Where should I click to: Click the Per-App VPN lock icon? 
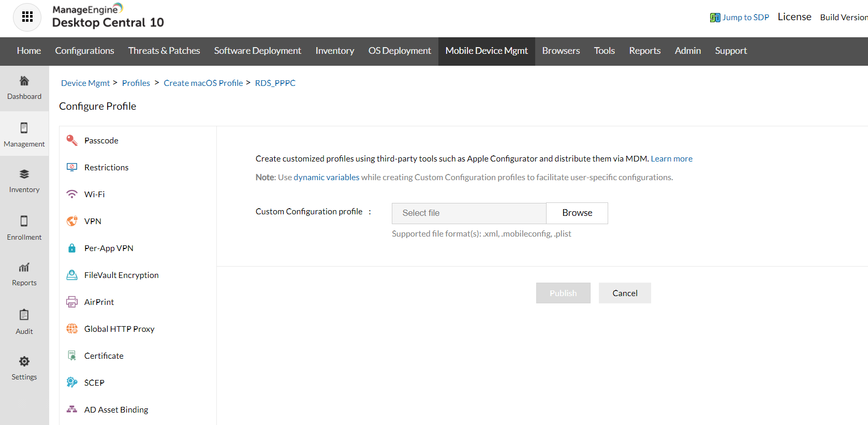pyautogui.click(x=72, y=248)
